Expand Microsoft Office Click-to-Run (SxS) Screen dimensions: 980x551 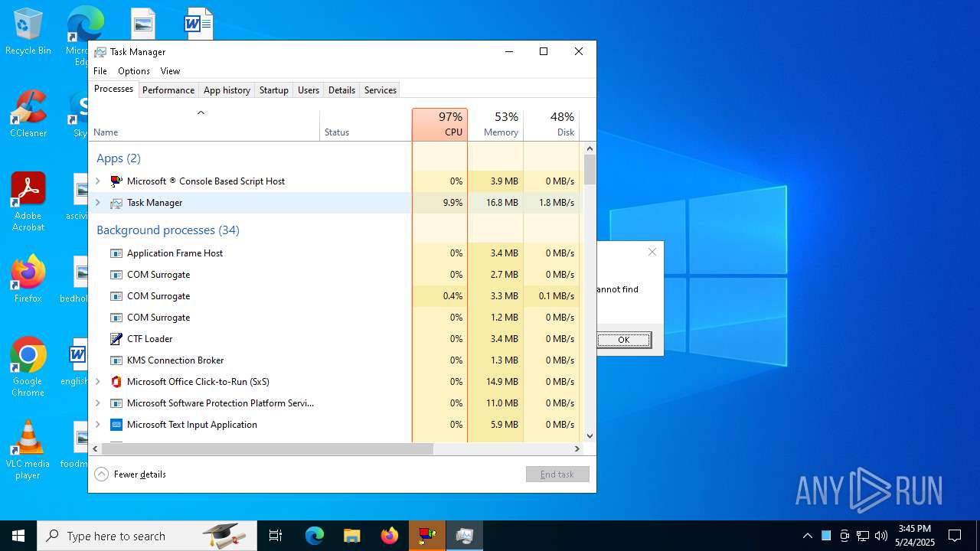point(98,382)
